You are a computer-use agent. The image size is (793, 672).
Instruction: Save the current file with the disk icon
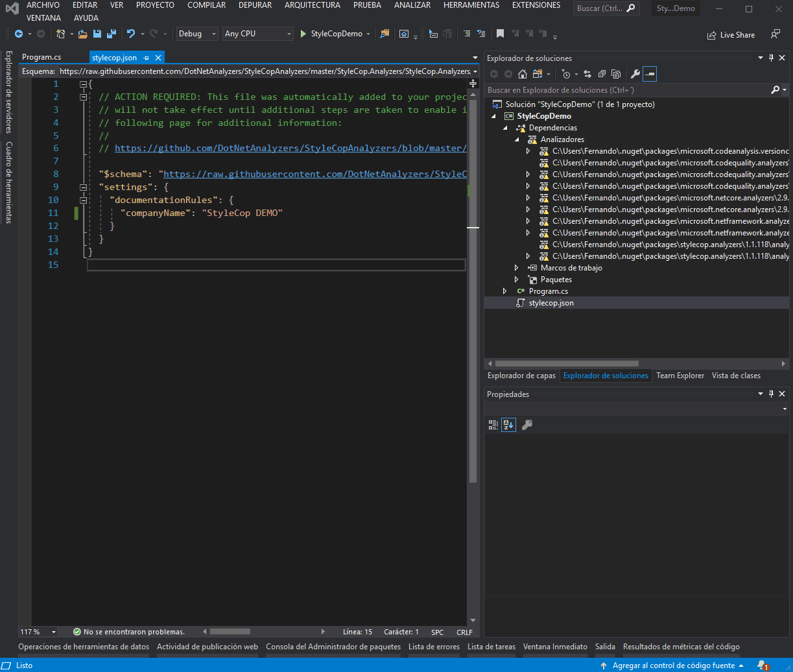click(97, 34)
